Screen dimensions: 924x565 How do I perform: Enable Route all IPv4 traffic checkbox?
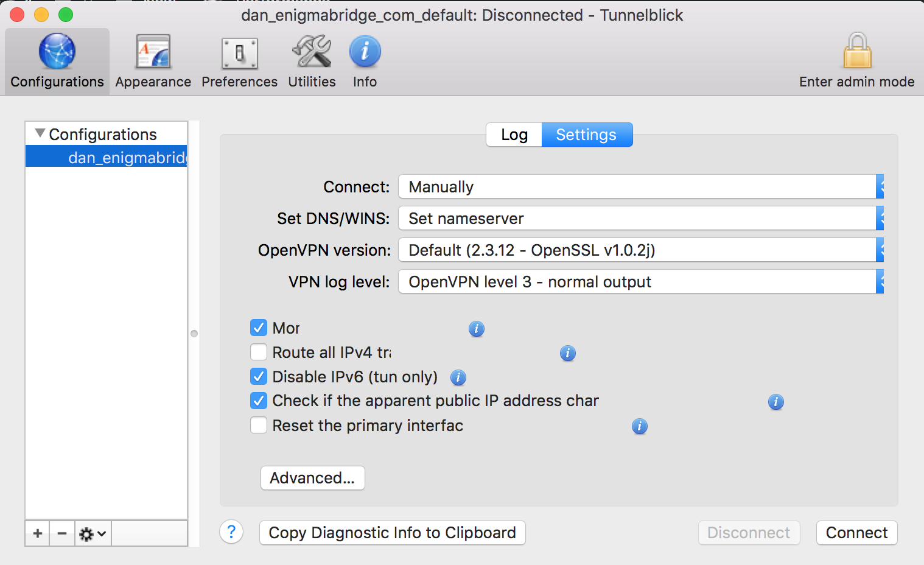click(259, 353)
